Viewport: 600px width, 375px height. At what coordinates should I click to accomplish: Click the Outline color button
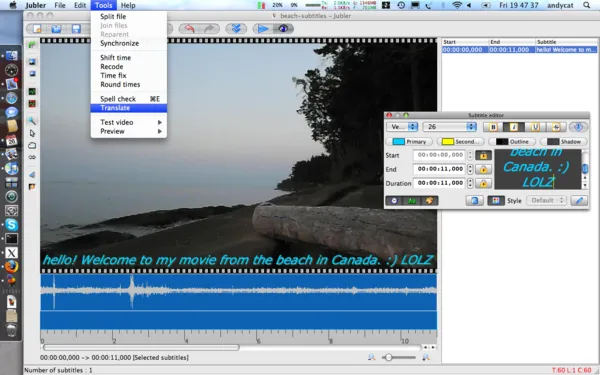tap(513, 142)
